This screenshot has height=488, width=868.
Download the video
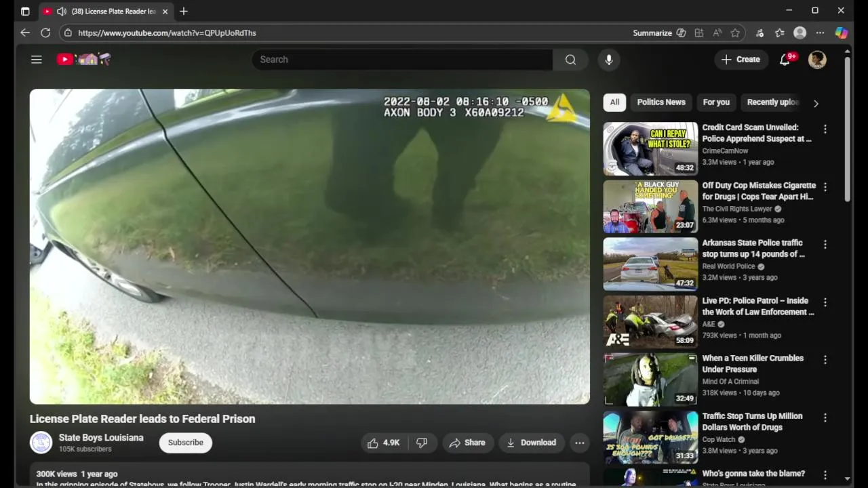[532, 443]
